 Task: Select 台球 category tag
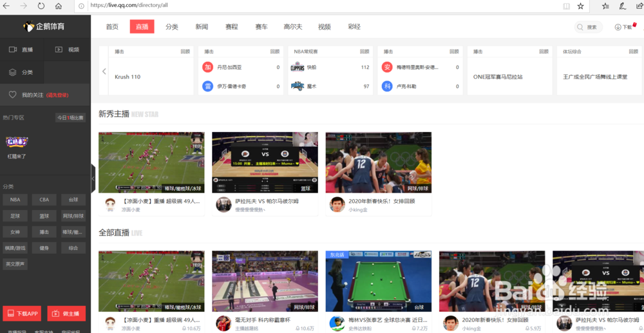73,200
